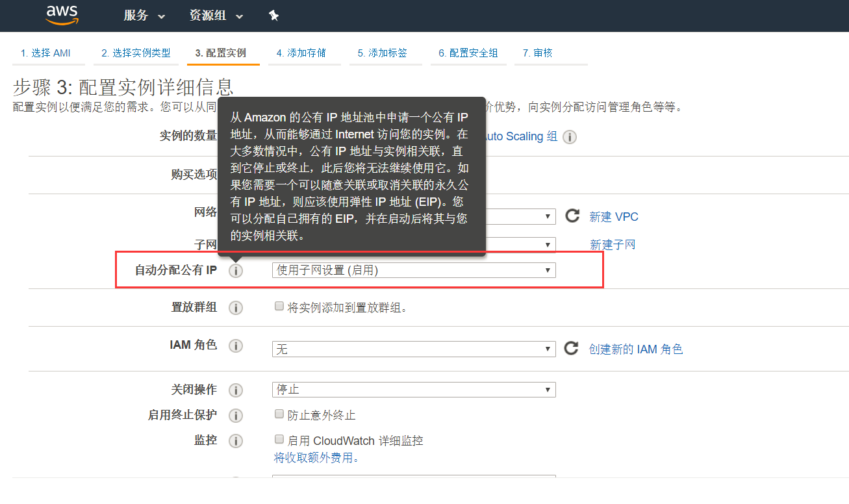The height and width of the screenshot is (504, 849).
Task: Go to step 5. 添加标签
Action: (x=382, y=53)
